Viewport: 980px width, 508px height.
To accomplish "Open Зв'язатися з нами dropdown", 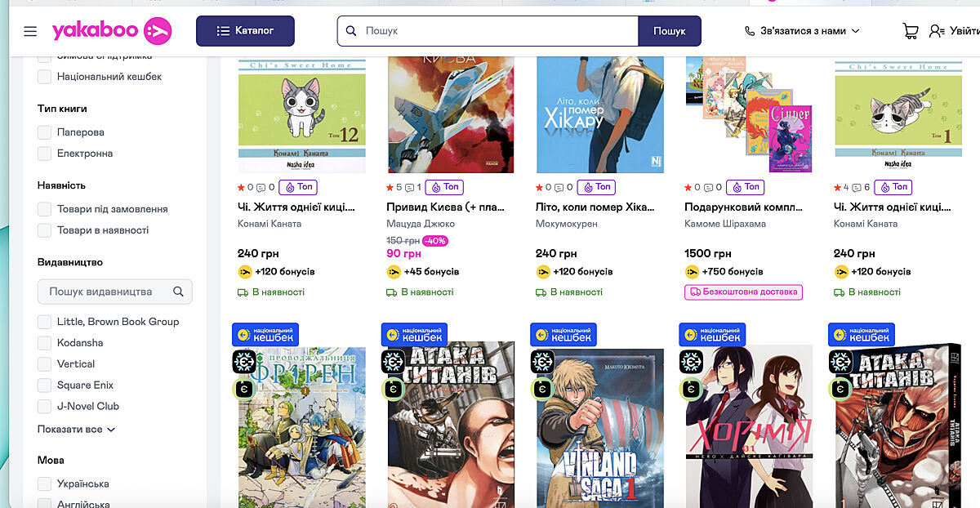I will point(802,31).
